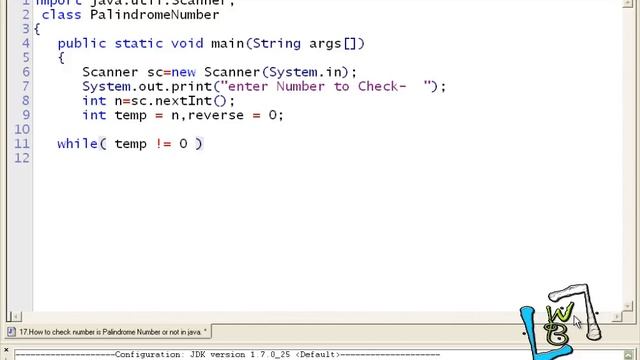Image resolution: width=640 pixels, height=360 pixels.
Task: Click the 'int temp = n,reverse = 0;' line
Action: [183, 115]
